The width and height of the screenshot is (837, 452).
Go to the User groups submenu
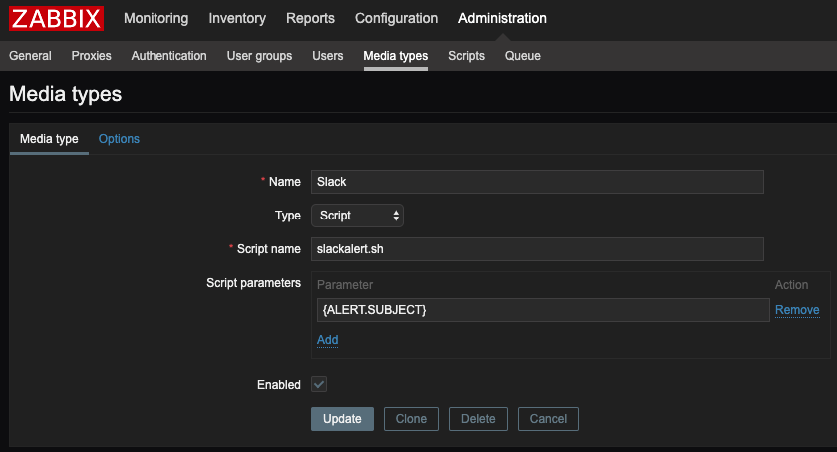point(259,55)
